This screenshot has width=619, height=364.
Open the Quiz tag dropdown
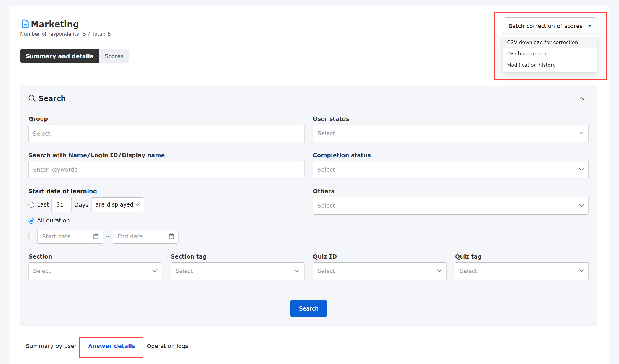521,271
